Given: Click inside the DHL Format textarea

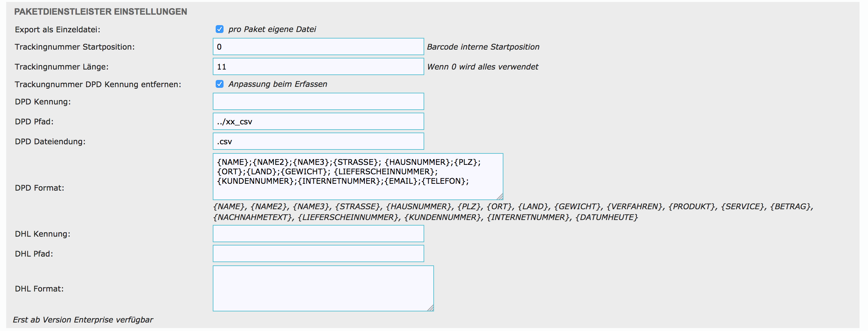Looking at the screenshot, I should coord(323,289).
